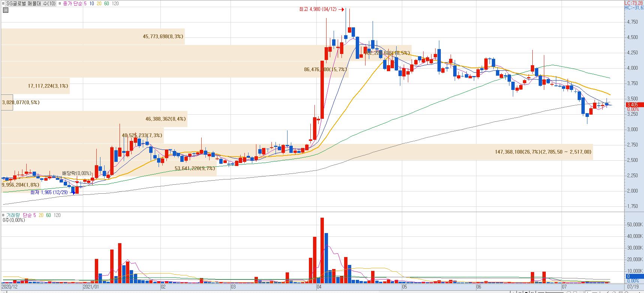Click the 5 period beside 종가 단순
This screenshot has width=644, height=293.
coord(85,3)
